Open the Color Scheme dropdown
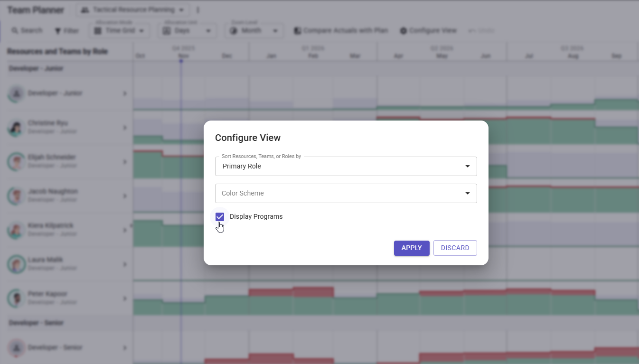Image resolution: width=639 pixels, height=364 pixels. tap(346, 194)
